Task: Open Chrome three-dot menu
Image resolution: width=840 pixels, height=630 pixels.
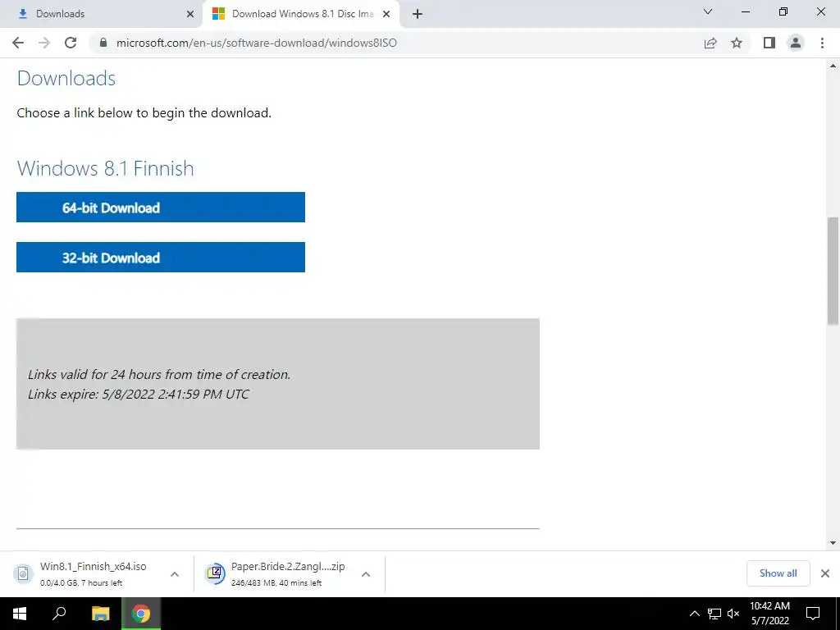Action: coord(822,43)
